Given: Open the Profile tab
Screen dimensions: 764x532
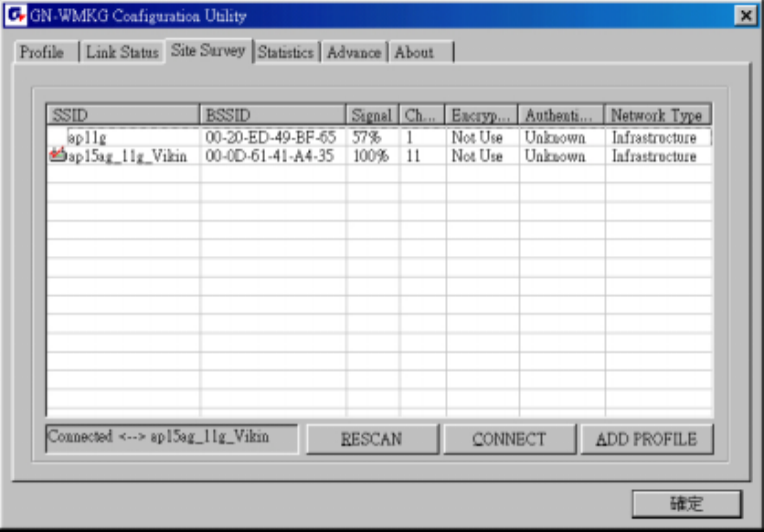Looking at the screenshot, I should tap(46, 52).
